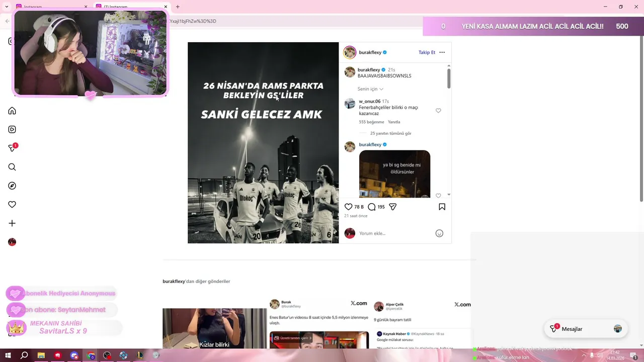Like burakflexy's image comment
644x362 pixels.
tap(438, 196)
